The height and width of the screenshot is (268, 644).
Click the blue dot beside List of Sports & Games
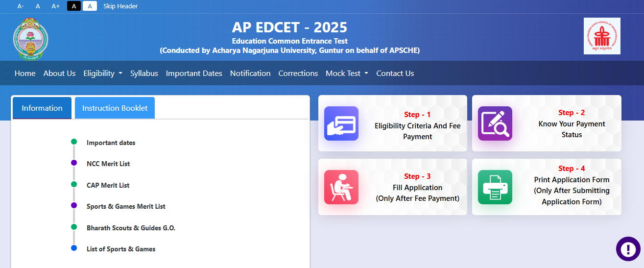point(74,248)
